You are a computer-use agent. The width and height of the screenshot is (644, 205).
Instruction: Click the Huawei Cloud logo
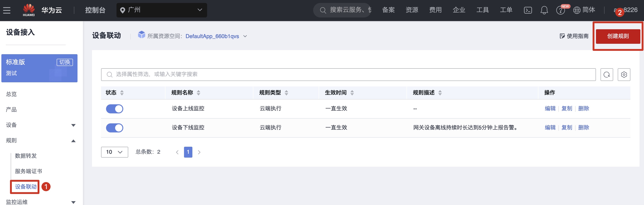(x=29, y=10)
